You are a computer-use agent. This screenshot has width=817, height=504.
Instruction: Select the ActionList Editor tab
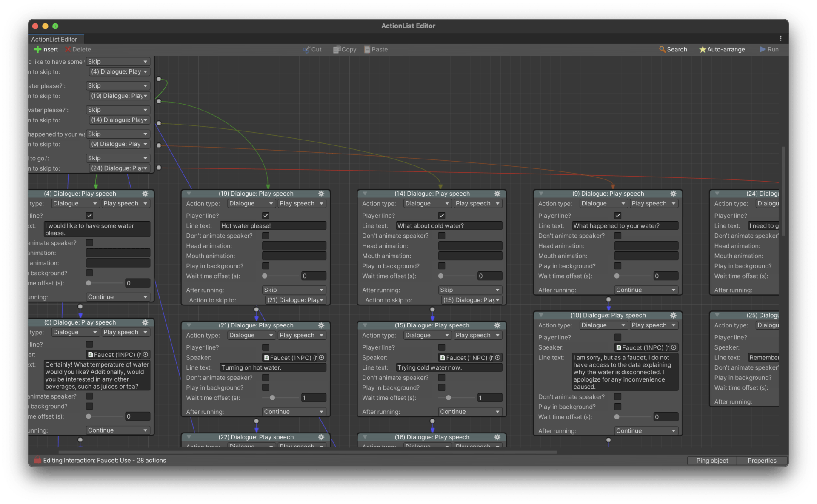coord(54,39)
